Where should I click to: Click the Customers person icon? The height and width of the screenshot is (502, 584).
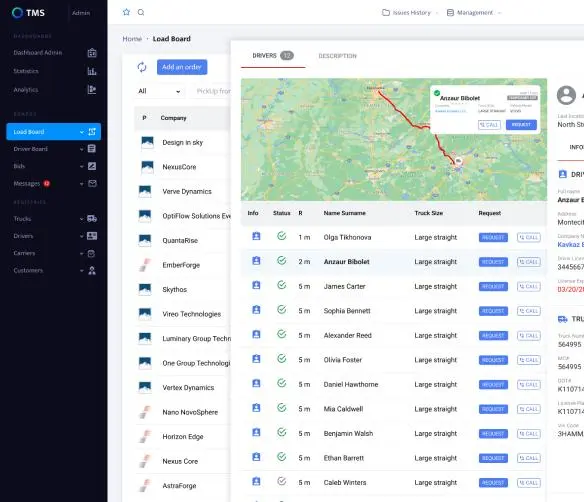(92, 271)
